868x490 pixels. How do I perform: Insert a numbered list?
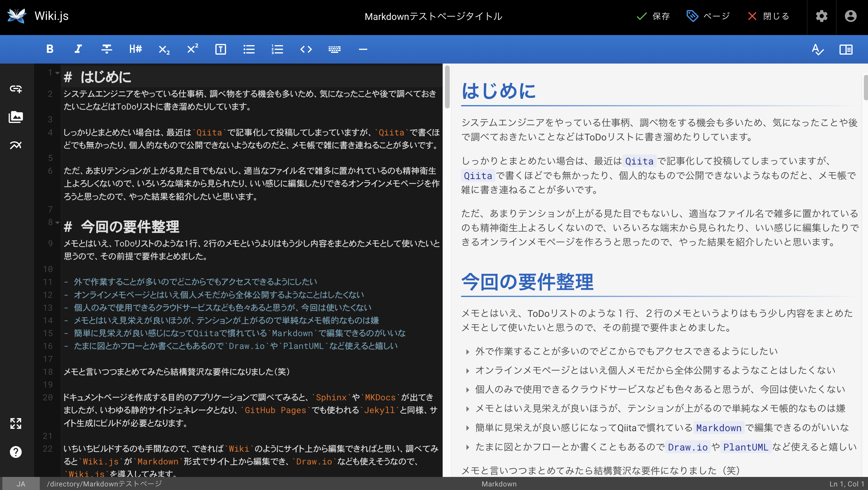coord(277,49)
